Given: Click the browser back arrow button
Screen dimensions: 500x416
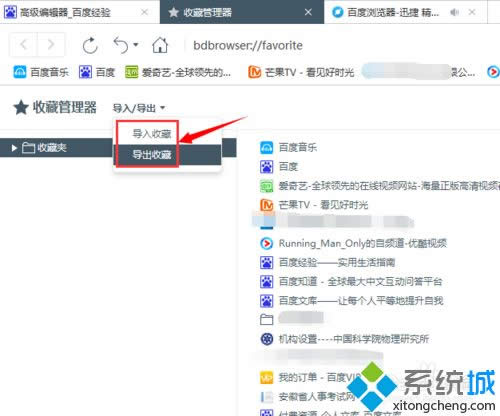Looking at the screenshot, I should click(23, 44).
